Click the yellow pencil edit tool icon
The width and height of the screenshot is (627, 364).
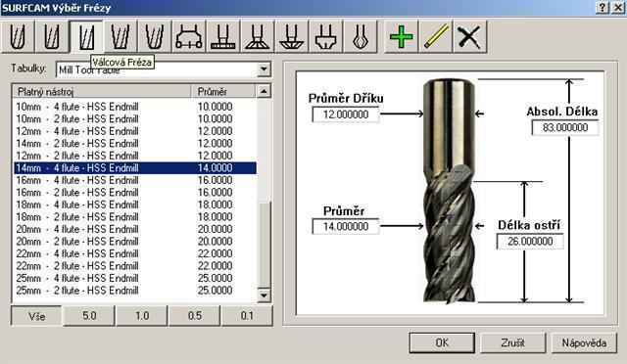point(436,37)
